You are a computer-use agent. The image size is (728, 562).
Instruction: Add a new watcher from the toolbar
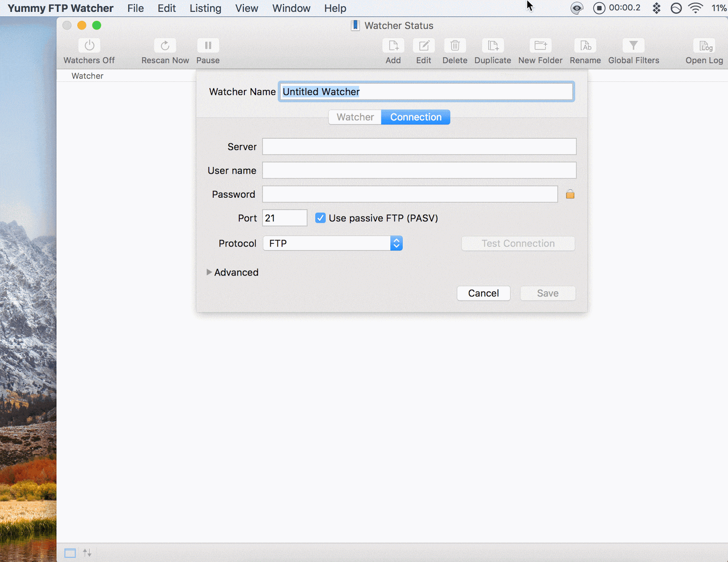pyautogui.click(x=393, y=45)
